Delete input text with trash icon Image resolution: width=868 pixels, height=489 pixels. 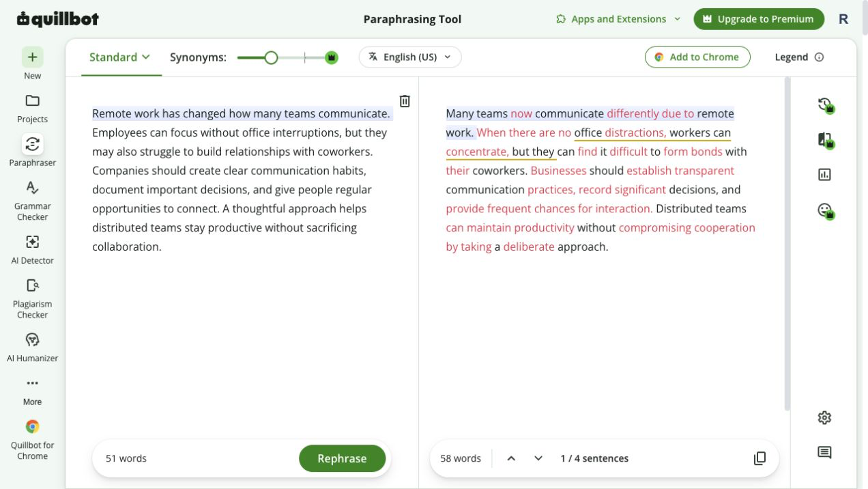(x=405, y=101)
